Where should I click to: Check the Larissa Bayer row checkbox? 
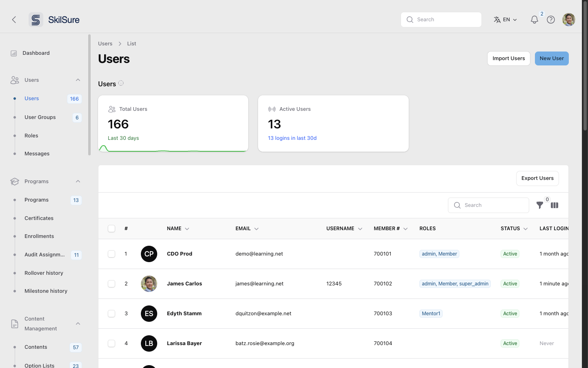(111, 343)
